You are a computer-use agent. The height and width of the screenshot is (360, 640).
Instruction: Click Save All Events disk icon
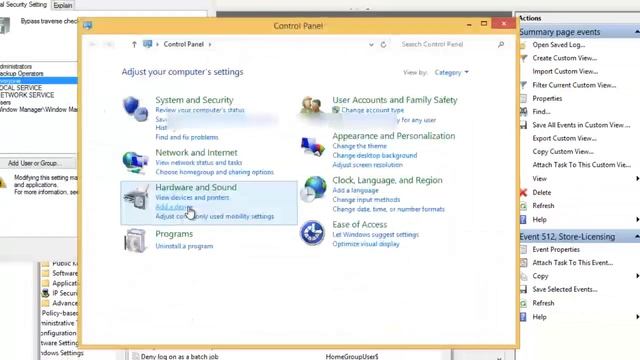pyautogui.click(x=523, y=125)
